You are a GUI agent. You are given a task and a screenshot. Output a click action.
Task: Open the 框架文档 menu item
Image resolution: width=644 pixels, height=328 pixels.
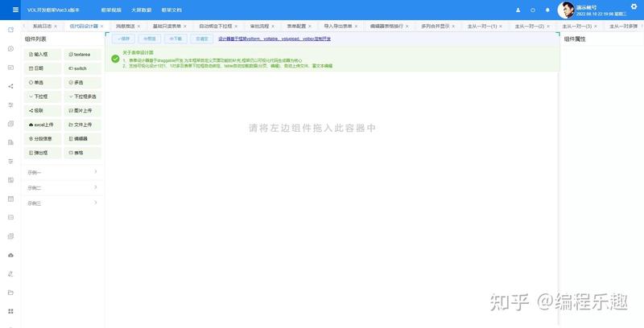(x=171, y=10)
